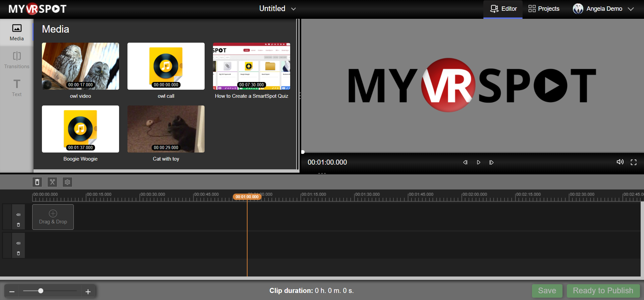Step back one frame in the preview
Viewport: 644px width, 300px height.
point(465,162)
